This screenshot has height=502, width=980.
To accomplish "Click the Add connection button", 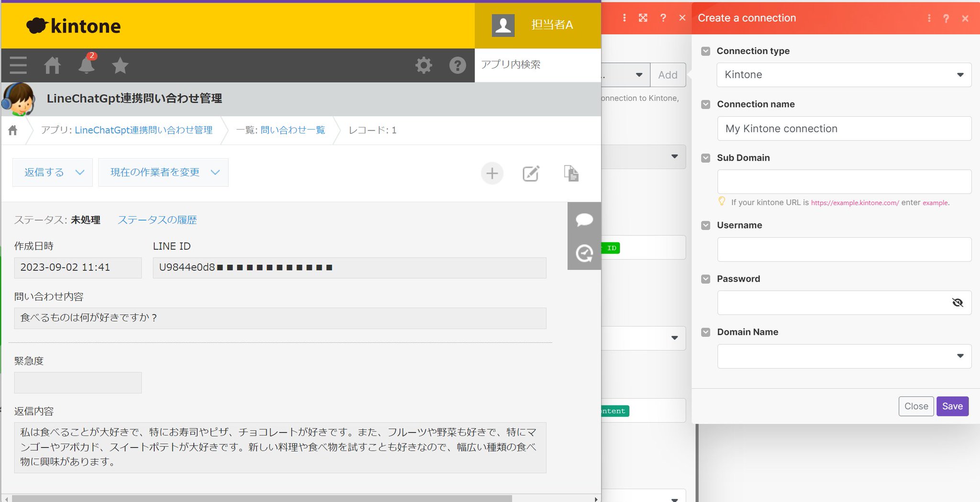I will coord(668,75).
